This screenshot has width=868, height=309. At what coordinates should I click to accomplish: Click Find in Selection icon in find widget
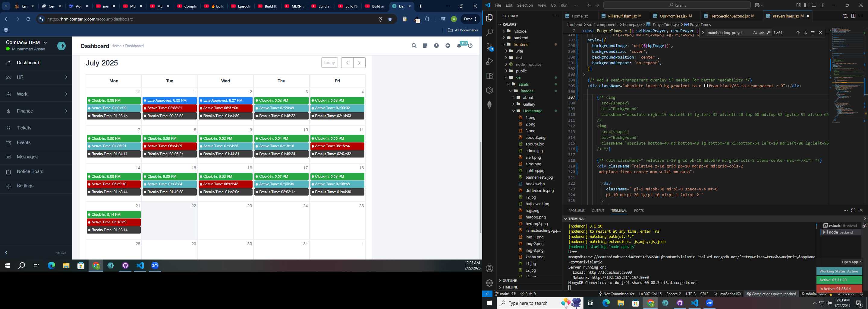click(x=813, y=33)
